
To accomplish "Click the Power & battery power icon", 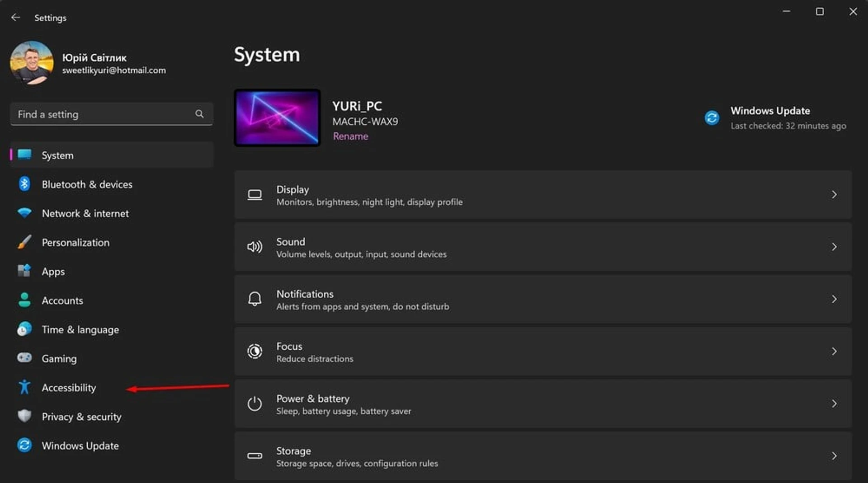I will pyautogui.click(x=255, y=403).
